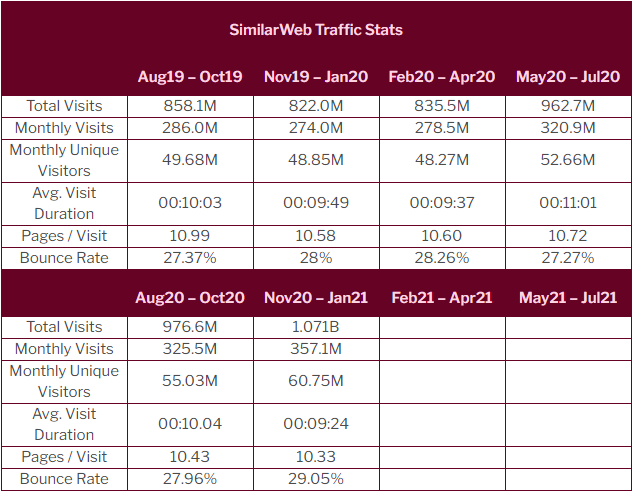Select the Nov19 – Jan20 column header
Viewport: 635px width, 495px height.
click(316, 77)
